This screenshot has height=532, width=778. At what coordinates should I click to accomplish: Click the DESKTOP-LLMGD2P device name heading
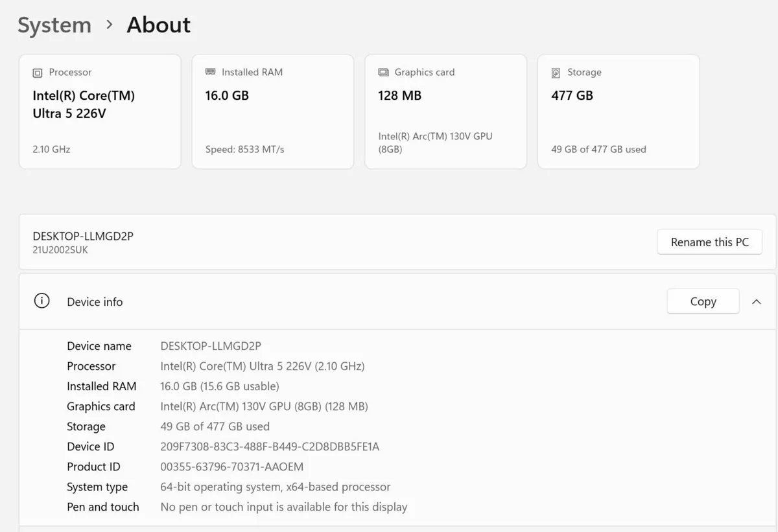[x=83, y=237]
